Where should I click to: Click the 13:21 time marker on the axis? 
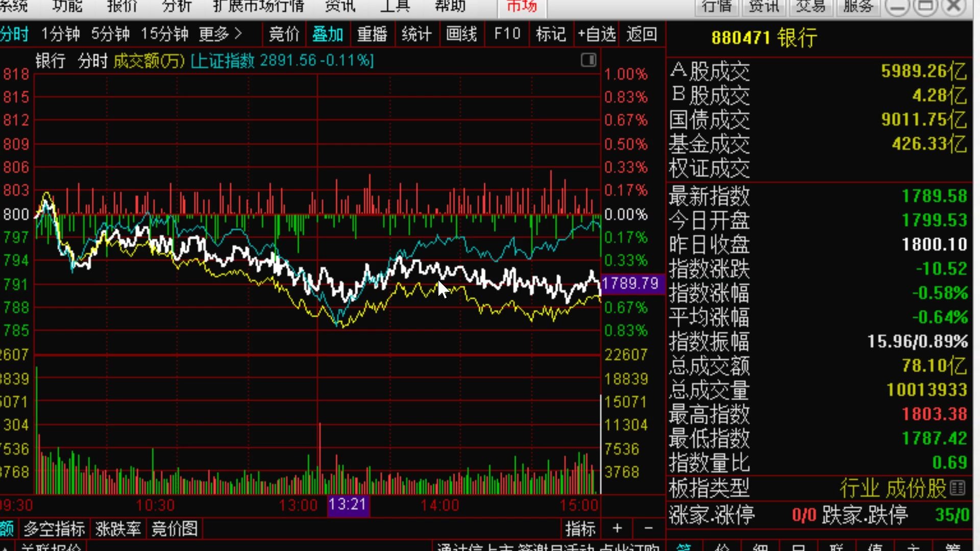point(348,505)
